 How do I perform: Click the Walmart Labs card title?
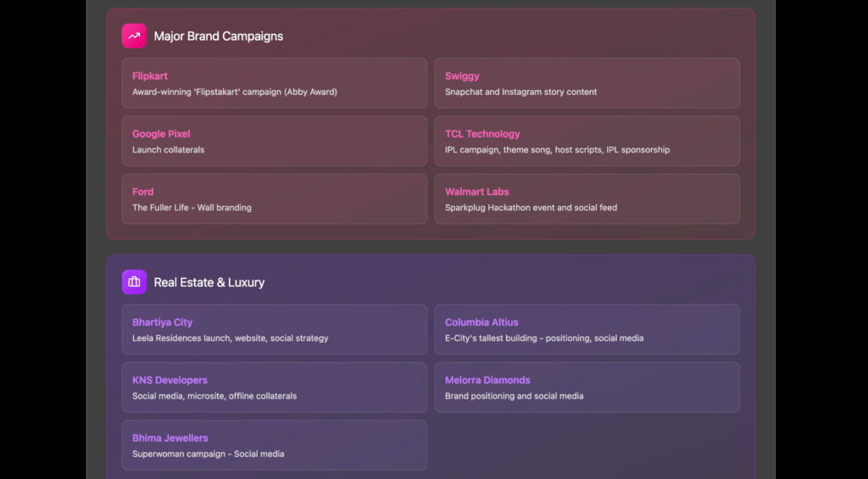[x=477, y=192]
